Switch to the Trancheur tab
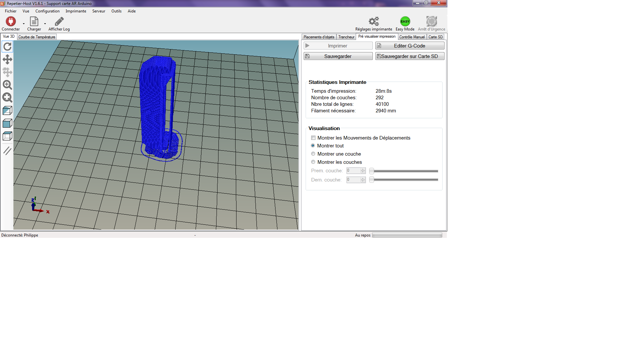Screen dimensions: 644x362 click(x=346, y=37)
